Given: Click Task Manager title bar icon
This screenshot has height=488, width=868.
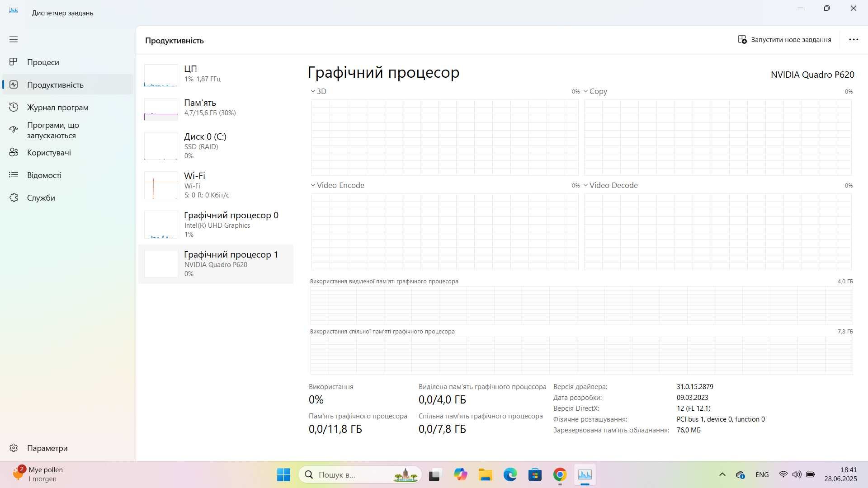Looking at the screenshot, I should (14, 10).
